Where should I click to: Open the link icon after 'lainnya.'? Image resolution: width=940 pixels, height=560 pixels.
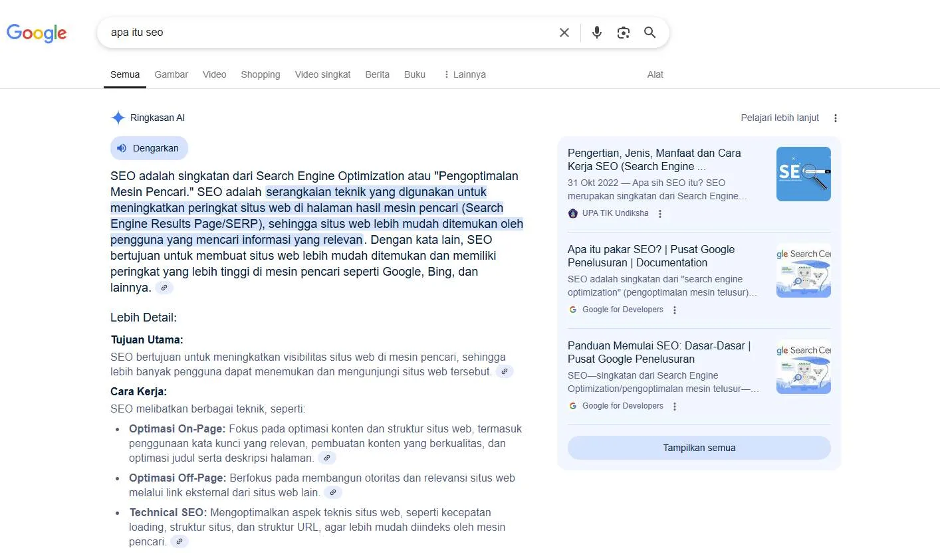click(x=164, y=288)
